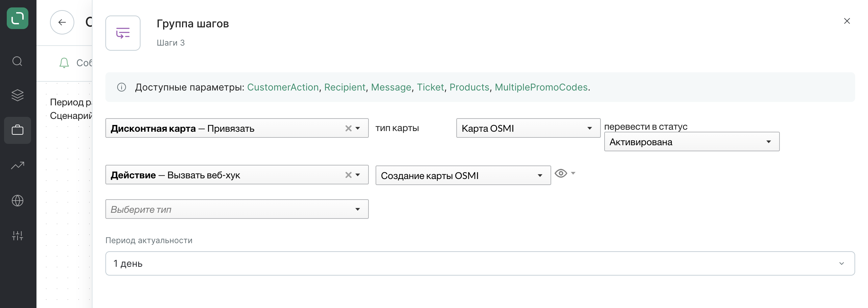Clear the Дисконтная карта — Привязать selection
This screenshot has width=868, height=308.
349,128
